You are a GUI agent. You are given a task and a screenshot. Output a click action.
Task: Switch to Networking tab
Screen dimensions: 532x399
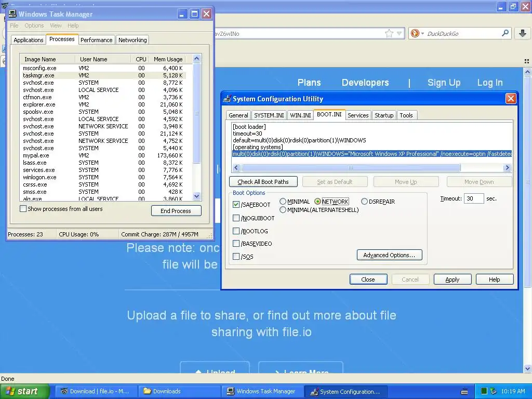tap(132, 40)
